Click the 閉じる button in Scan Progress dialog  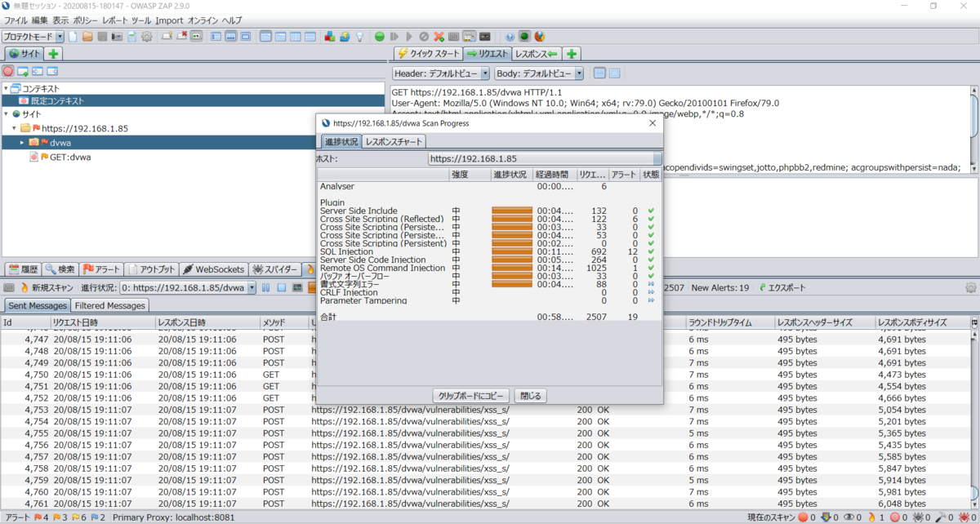tap(530, 396)
